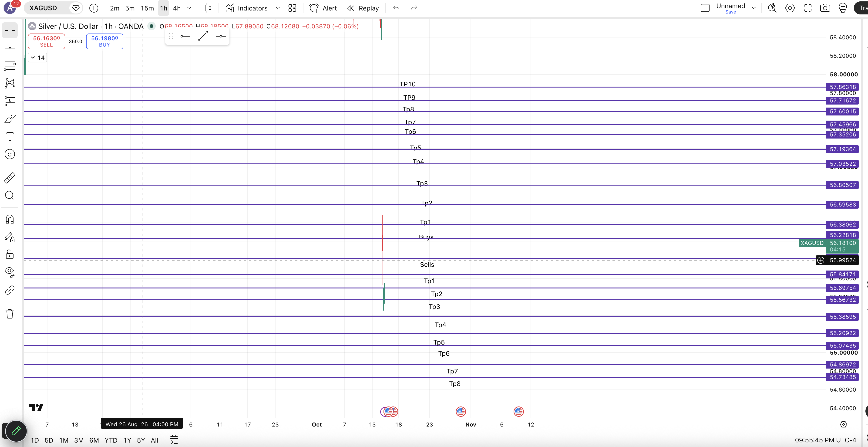Open the go to date calendar
The height and width of the screenshot is (447, 868).
174,440
